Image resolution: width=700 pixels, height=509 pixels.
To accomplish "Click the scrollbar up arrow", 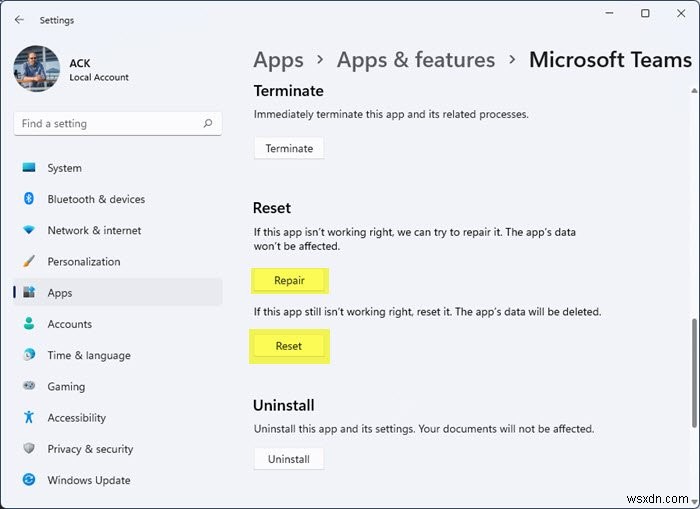I will [694, 91].
